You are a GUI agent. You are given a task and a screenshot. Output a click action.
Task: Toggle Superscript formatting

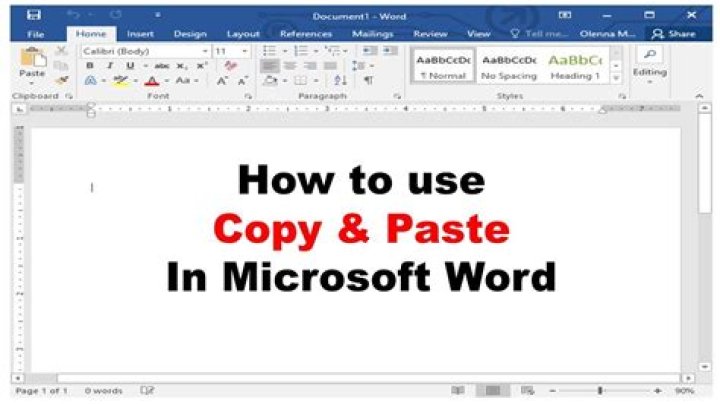click(202, 66)
